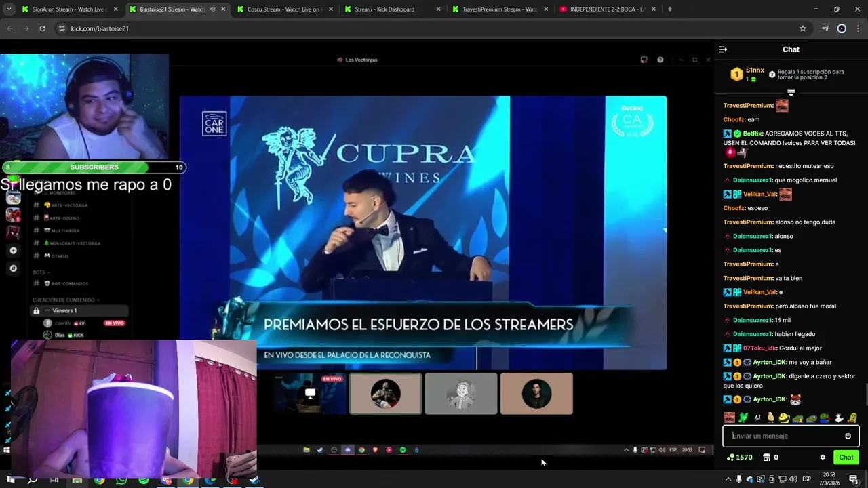
Task: Open chat settings gear icon
Action: pyautogui.click(x=823, y=457)
